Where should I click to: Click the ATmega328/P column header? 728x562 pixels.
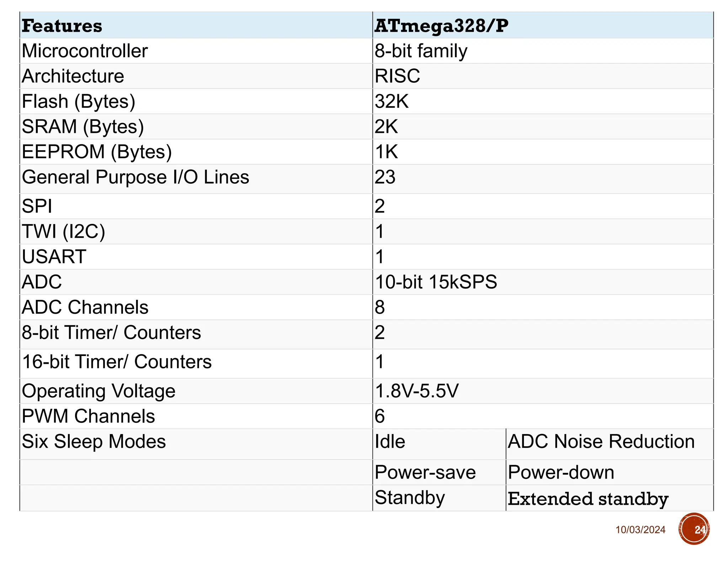tap(441, 26)
